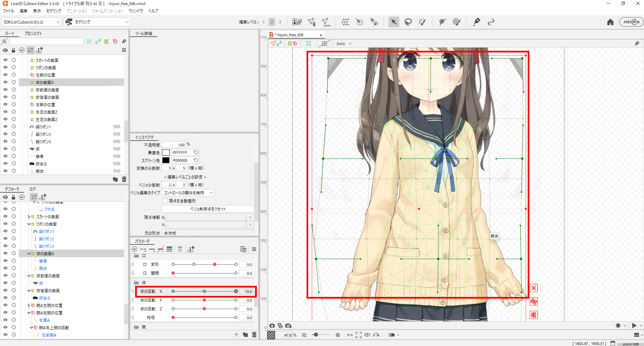Switch to the プロジェクト tab
644x346 pixels.
[33, 33]
